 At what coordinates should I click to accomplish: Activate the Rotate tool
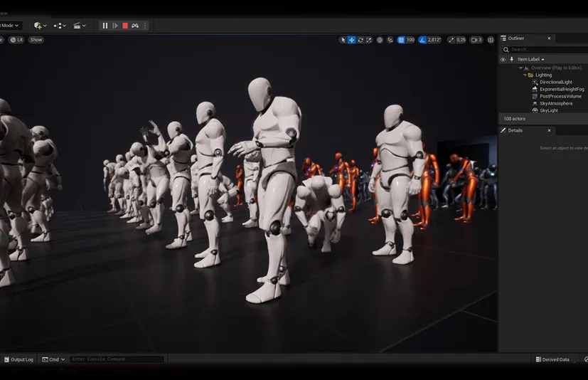coord(360,40)
